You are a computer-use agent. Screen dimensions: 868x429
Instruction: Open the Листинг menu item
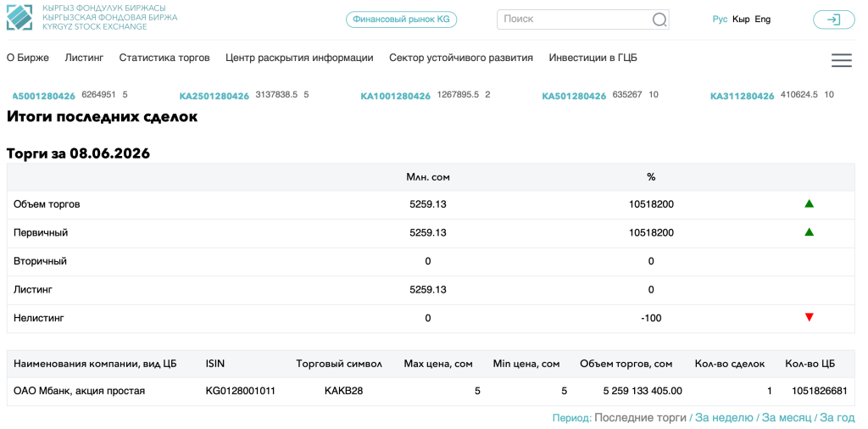click(84, 58)
